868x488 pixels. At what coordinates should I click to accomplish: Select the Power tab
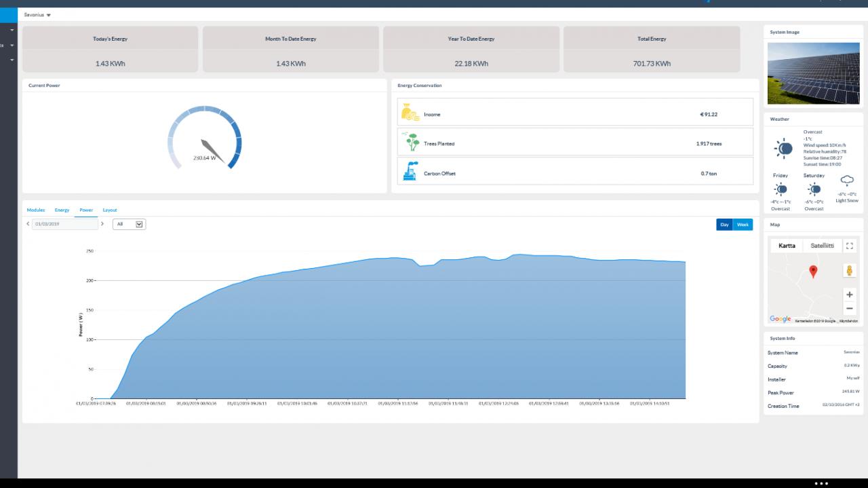coord(86,210)
